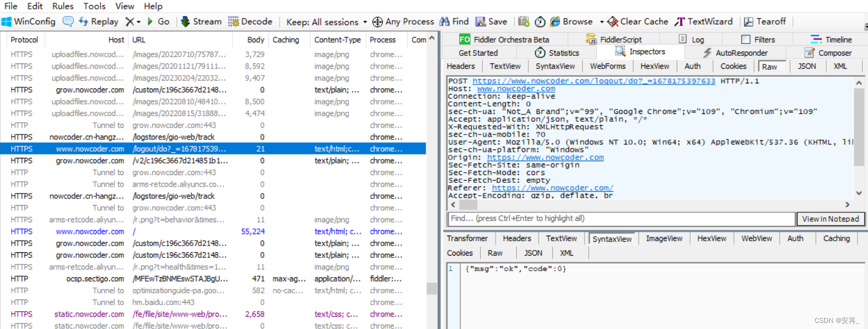Select the ocsp.sectigo.com HTTP session
This screenshot has height=329, width=868.
tap(213, 279)
